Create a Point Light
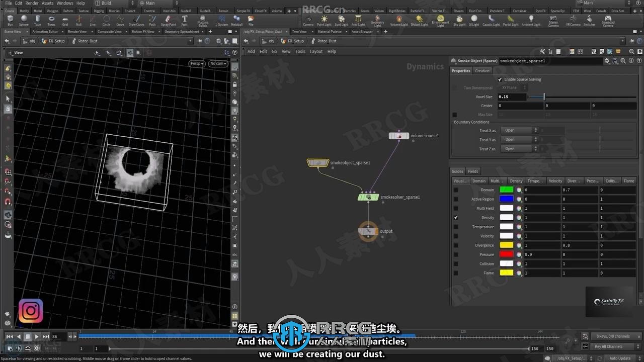Viewport: 644px width, 362px height. pos(324,21)
